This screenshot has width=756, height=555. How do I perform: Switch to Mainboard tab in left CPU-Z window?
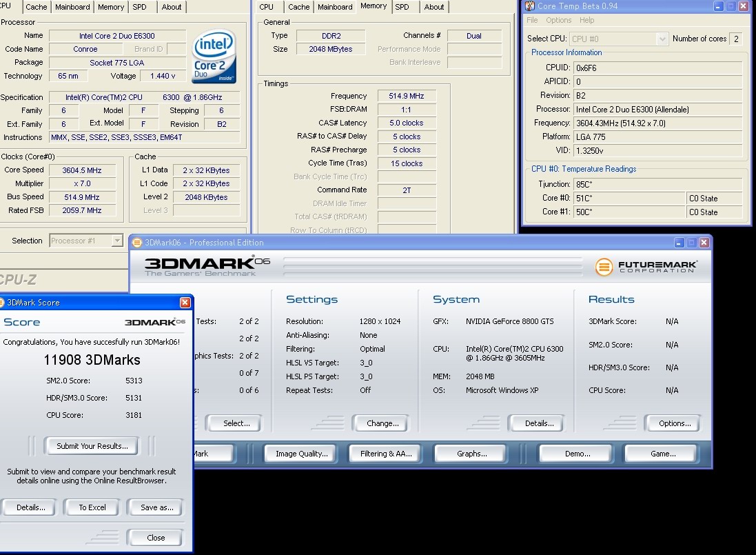72,7
